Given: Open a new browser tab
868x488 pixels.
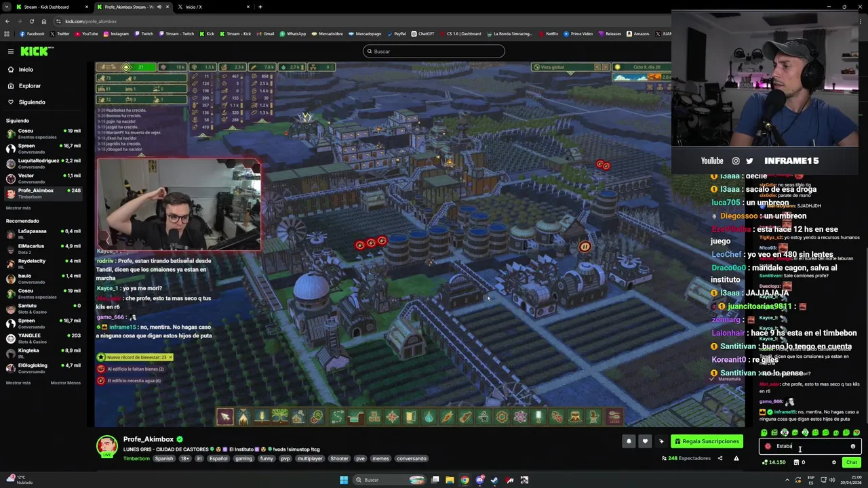Looking at the screenshot, I should point(260,7).
